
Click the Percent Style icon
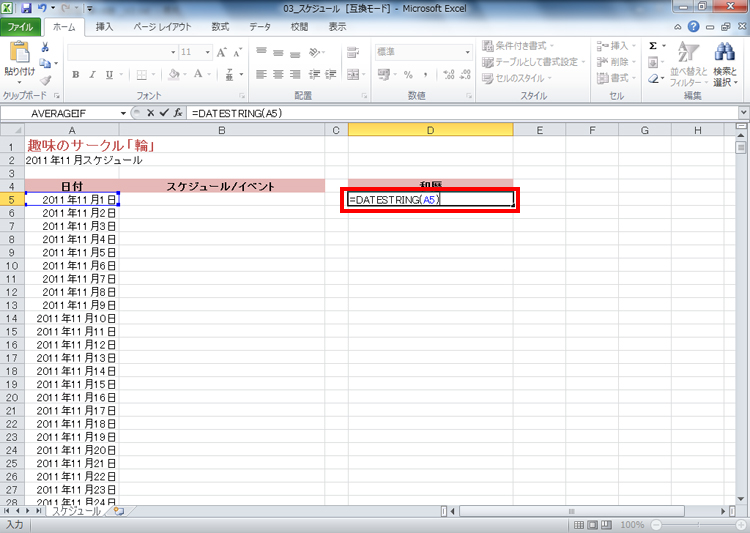(408, 74)
